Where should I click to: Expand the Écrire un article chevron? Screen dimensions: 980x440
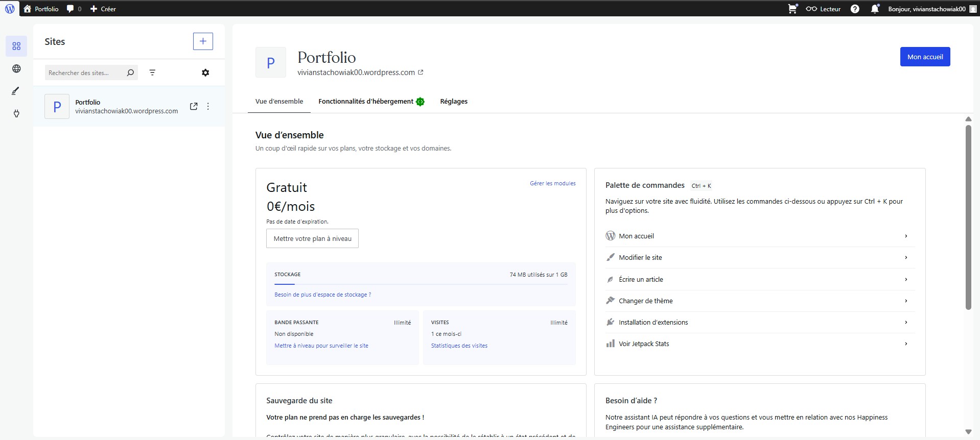pyautogui.click(x=906, y=279)
